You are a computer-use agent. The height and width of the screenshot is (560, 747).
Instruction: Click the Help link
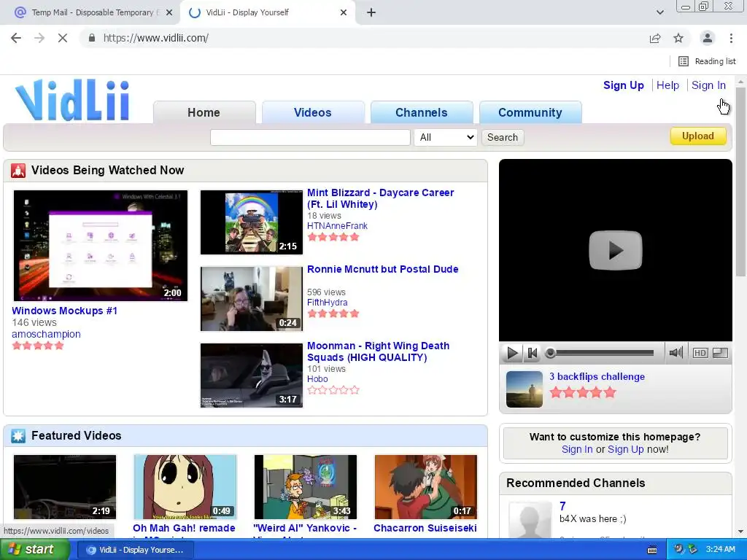(667, 85)
